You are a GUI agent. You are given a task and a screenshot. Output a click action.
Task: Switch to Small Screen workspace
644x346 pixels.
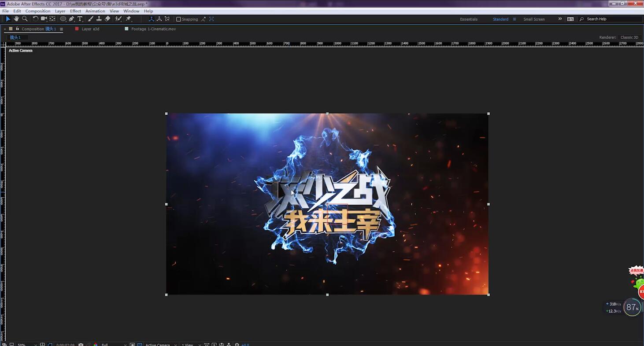534,19
